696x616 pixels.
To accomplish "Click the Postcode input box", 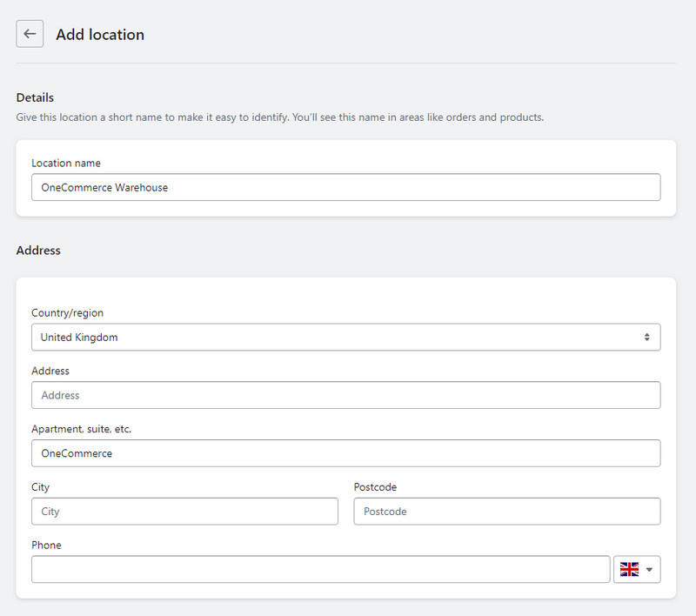I will tap(507, 512).
